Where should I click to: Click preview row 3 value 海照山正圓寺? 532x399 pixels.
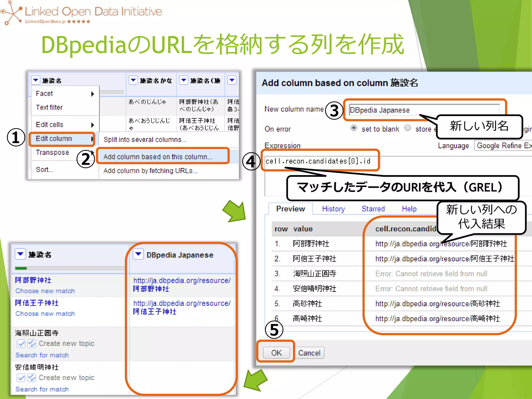315,274
